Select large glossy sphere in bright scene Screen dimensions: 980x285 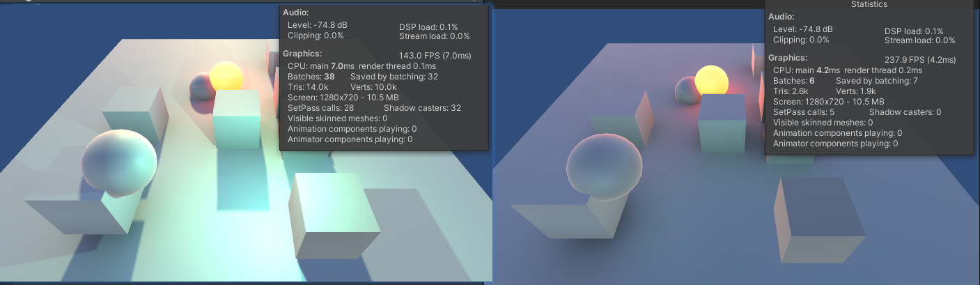[119, 160]
